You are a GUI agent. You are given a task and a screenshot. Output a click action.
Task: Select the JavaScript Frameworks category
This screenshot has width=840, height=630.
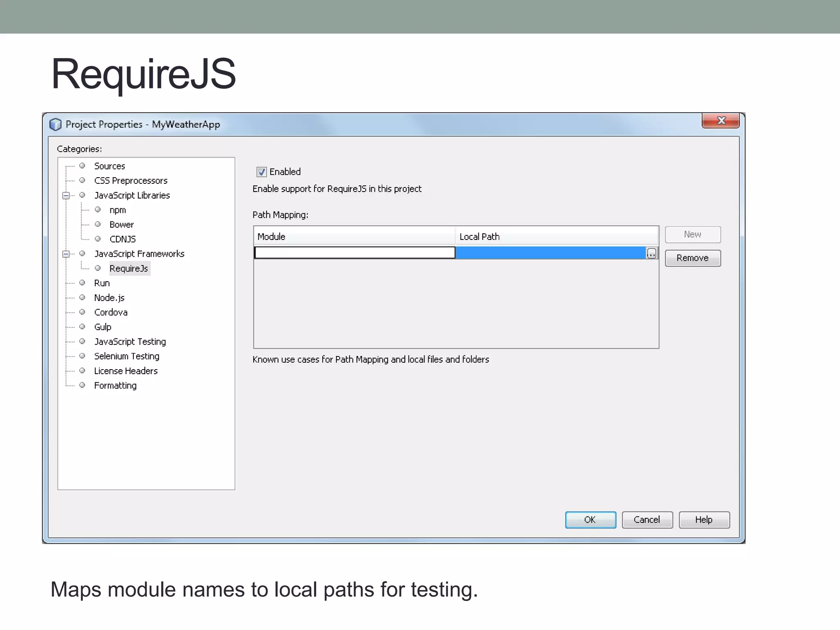[139, 254]
